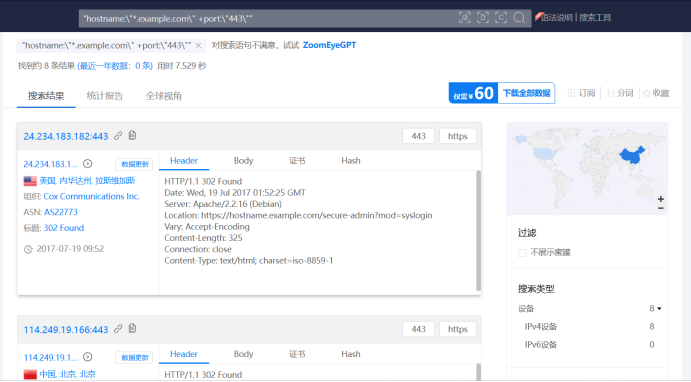Click the Location header line text

click(298, 215)
